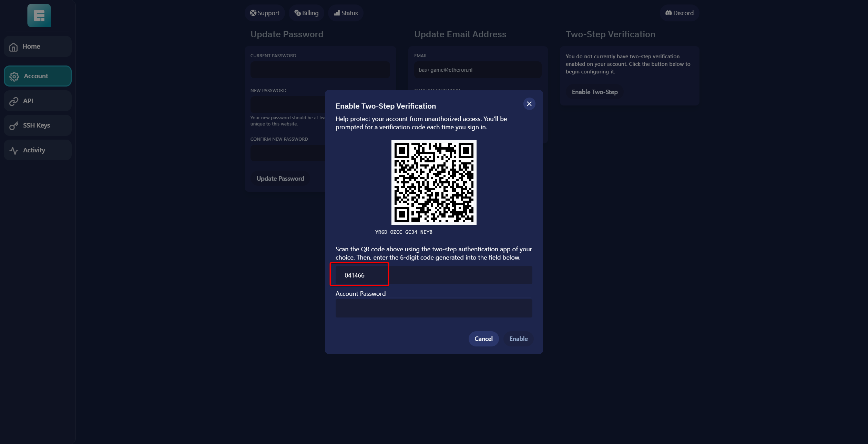Open the Discord link
Viewport: 868px width, 444px height.
679,13
